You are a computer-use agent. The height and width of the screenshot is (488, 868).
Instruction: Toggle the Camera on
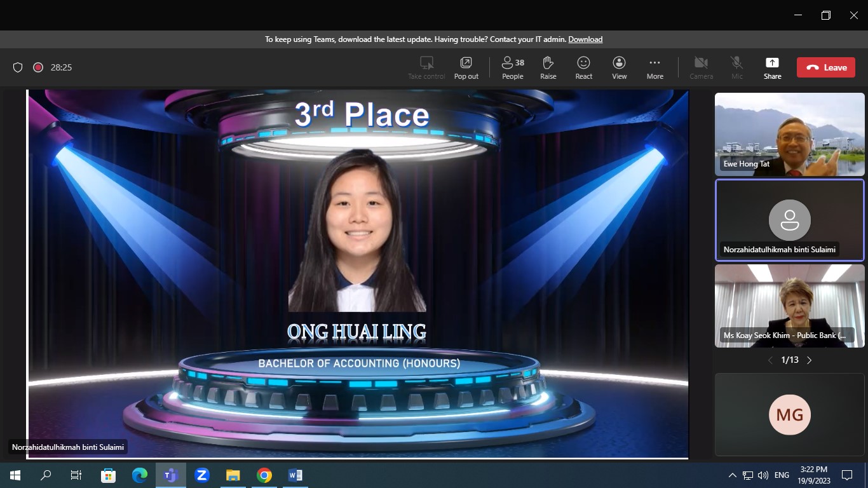click(x=701, y=63)
